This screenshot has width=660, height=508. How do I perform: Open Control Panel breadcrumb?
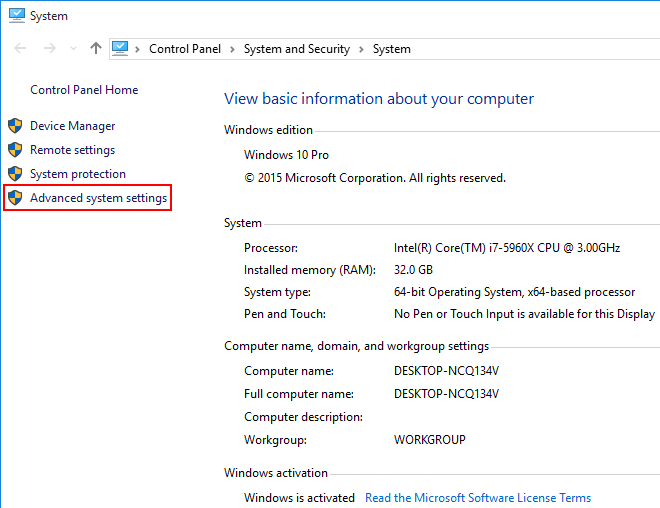pyautogui.click(x=185, y=49)
